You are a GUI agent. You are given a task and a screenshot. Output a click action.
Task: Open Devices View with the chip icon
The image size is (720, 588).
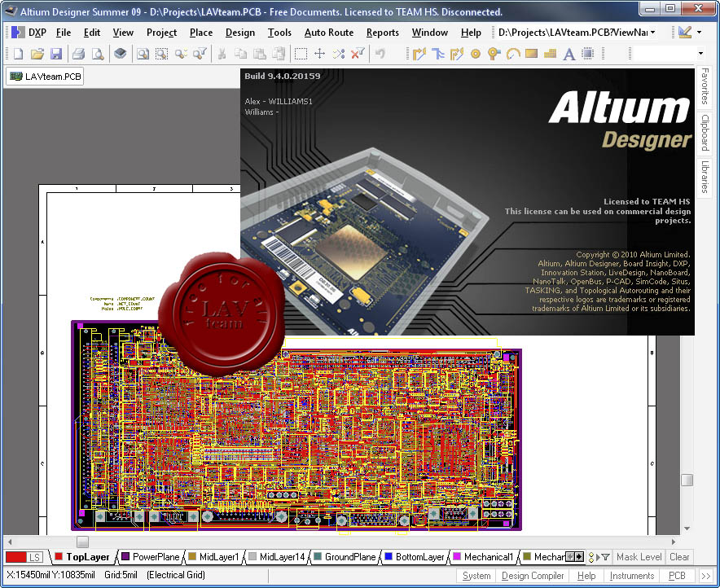click(121, 55)
